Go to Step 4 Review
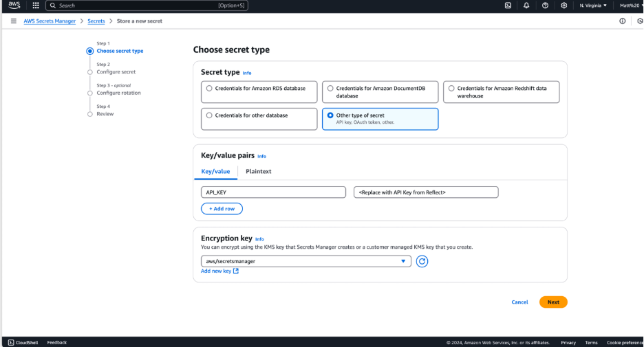This screenshot has width=644, height=347. (x=105, y=114)
